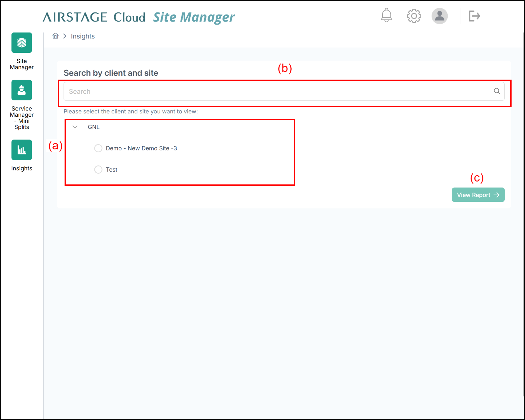Viewport: 525px width, 420px height.
Task: Go to home via breadcrumb house icon
Action: [x=55, y=36]
